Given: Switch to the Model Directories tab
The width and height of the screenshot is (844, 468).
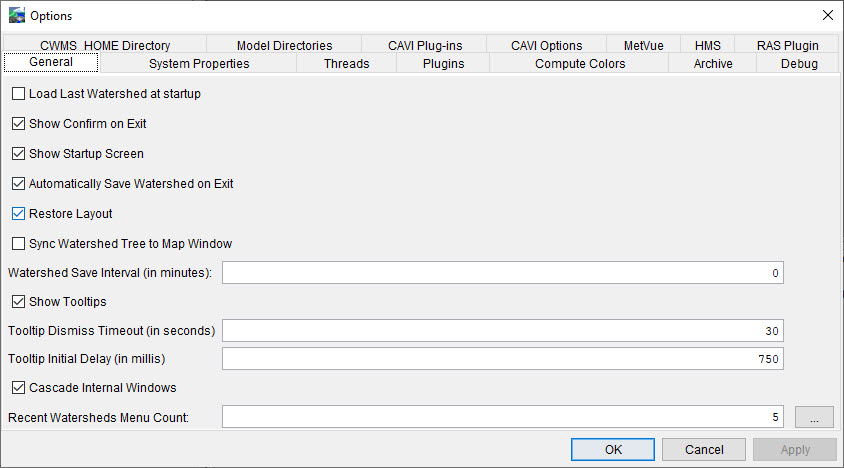Looking at the screenshot, I should (x=284, y=45).
